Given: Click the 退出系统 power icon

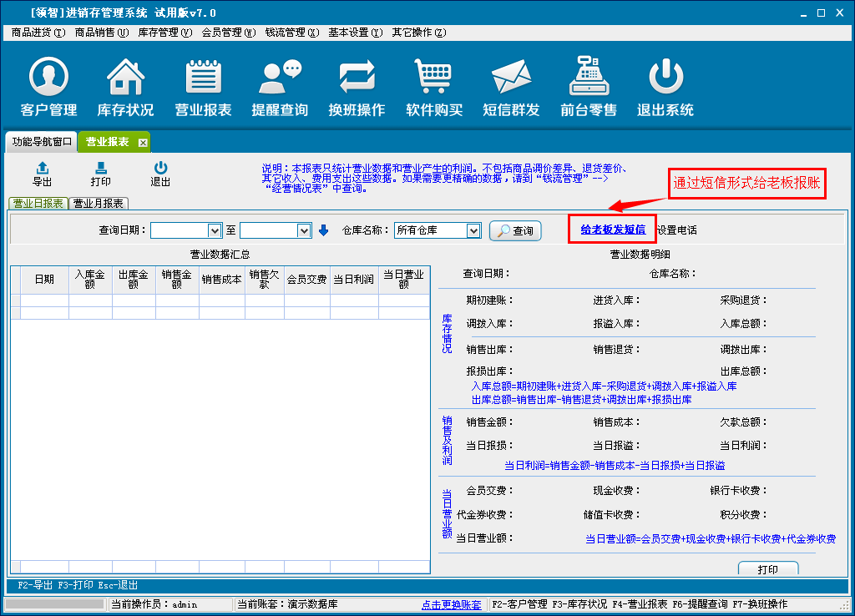Looking at the screenshot, I should click(665, 78).
